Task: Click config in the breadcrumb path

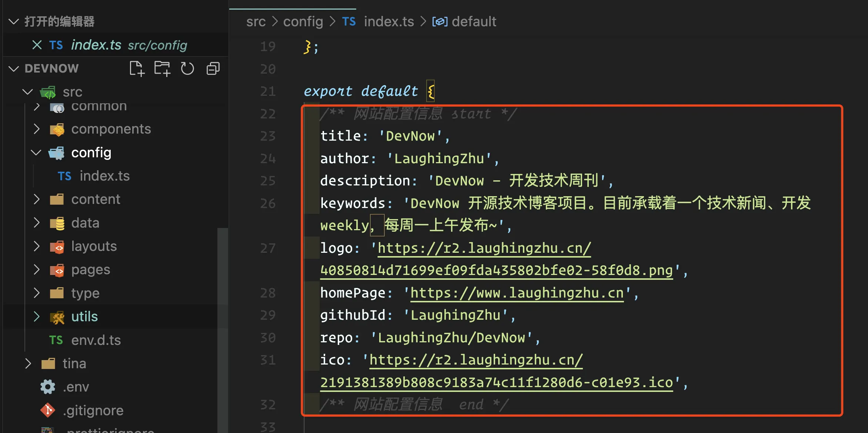Action: pyautogui.click(x=303, y=21)
